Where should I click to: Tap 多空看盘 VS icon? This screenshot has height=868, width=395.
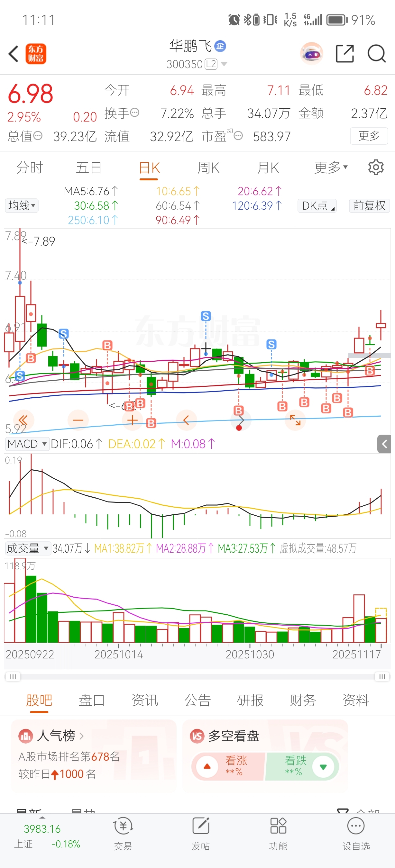coord(197,736)
